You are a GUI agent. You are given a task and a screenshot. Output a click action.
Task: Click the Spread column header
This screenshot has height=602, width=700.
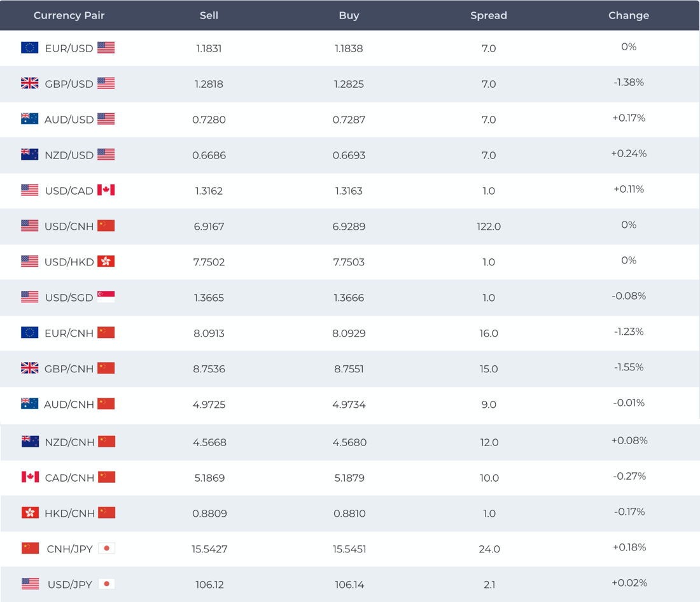(x=489, y=15)
